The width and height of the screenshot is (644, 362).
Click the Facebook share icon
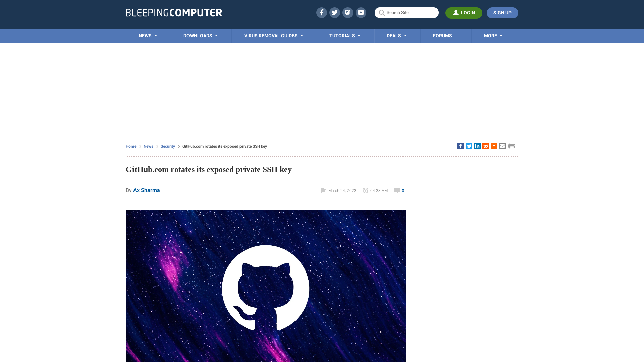tap(460, 146)
